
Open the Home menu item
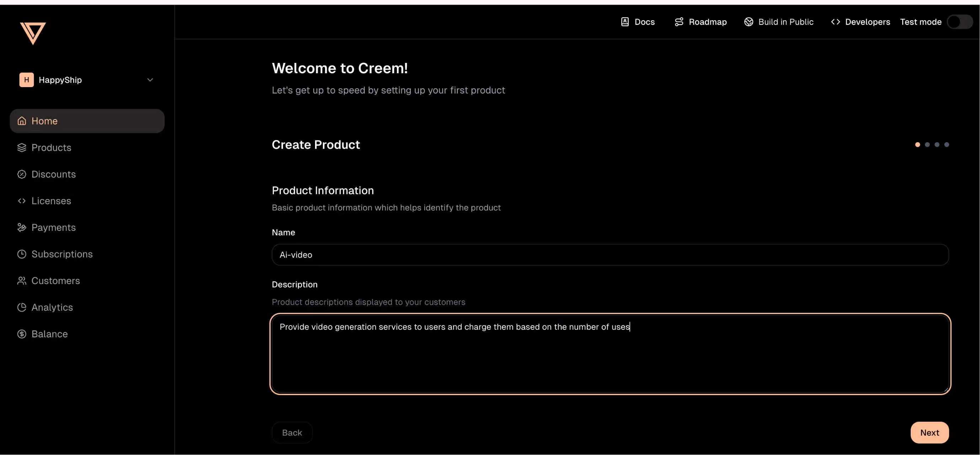coord(87,121)
